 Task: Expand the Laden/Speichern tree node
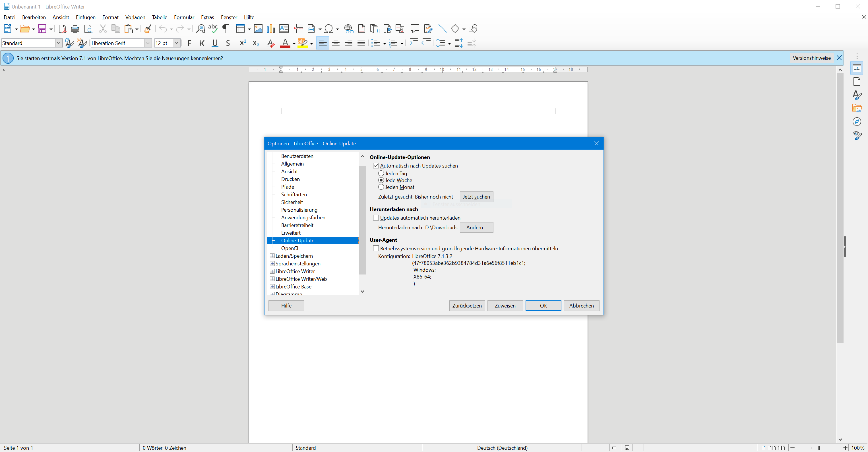tap(272, 256)
